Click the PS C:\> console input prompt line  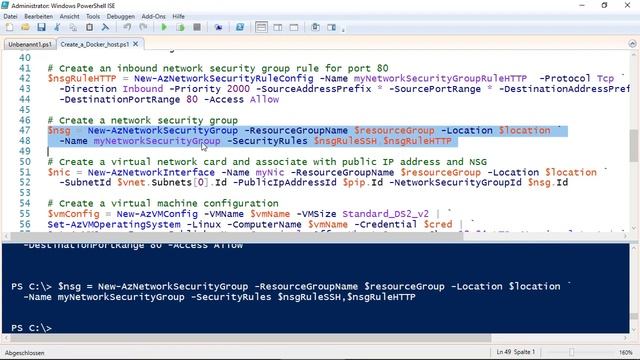(x=31, y=328)
